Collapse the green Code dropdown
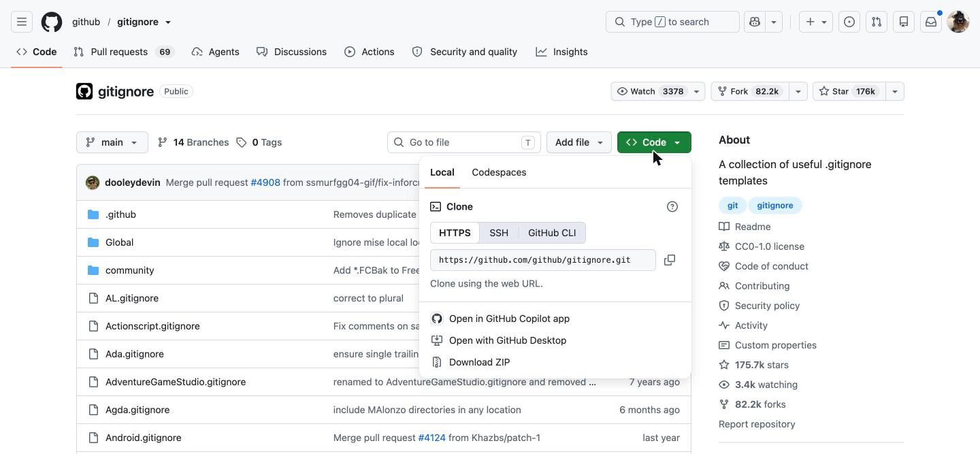 tap(654, 142)
